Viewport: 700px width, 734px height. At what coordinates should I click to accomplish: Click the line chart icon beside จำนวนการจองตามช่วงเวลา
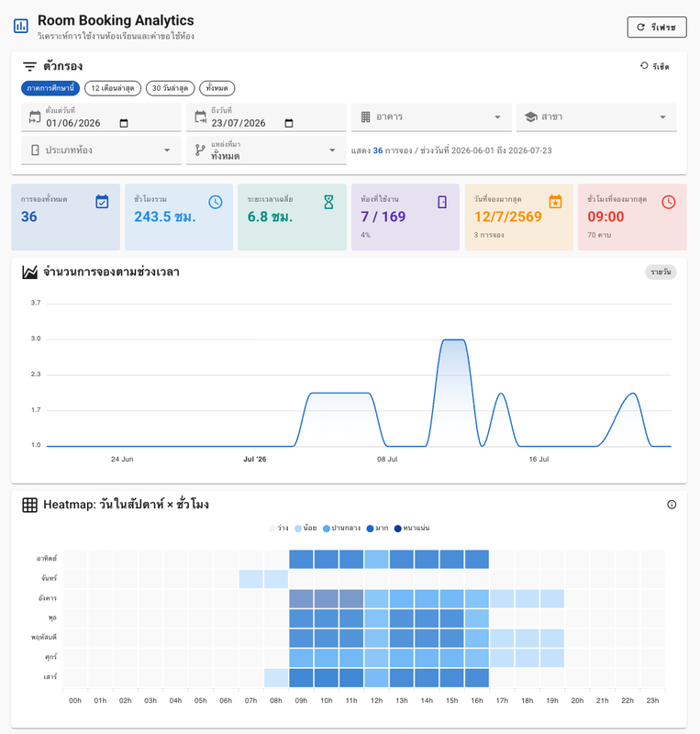coord(30,272)
